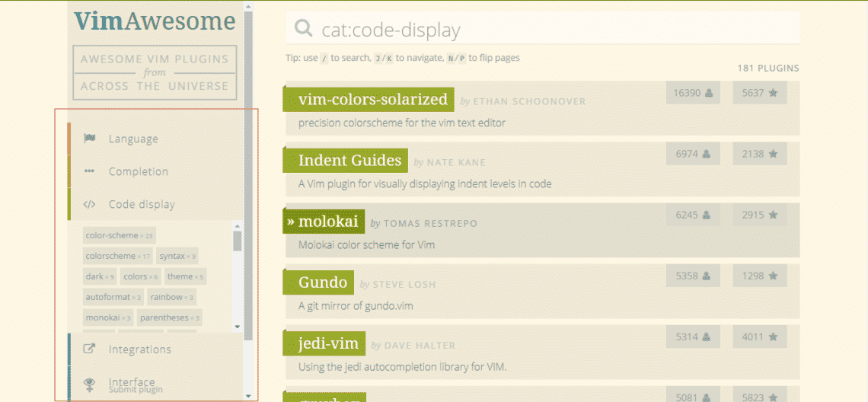Screen dimensions: 868x402
Task: Expand the Language category
Action: (155, 139)
